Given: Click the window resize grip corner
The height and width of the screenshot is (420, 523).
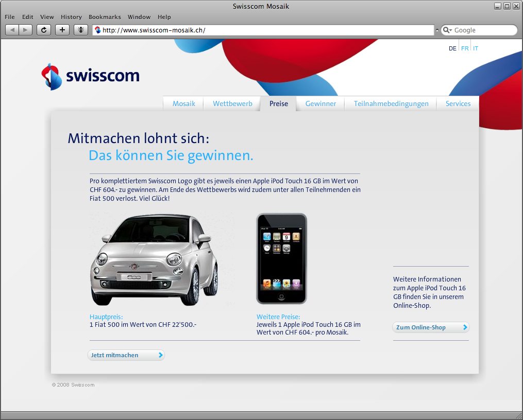Looking at the screenshot, I should point(519,416).
